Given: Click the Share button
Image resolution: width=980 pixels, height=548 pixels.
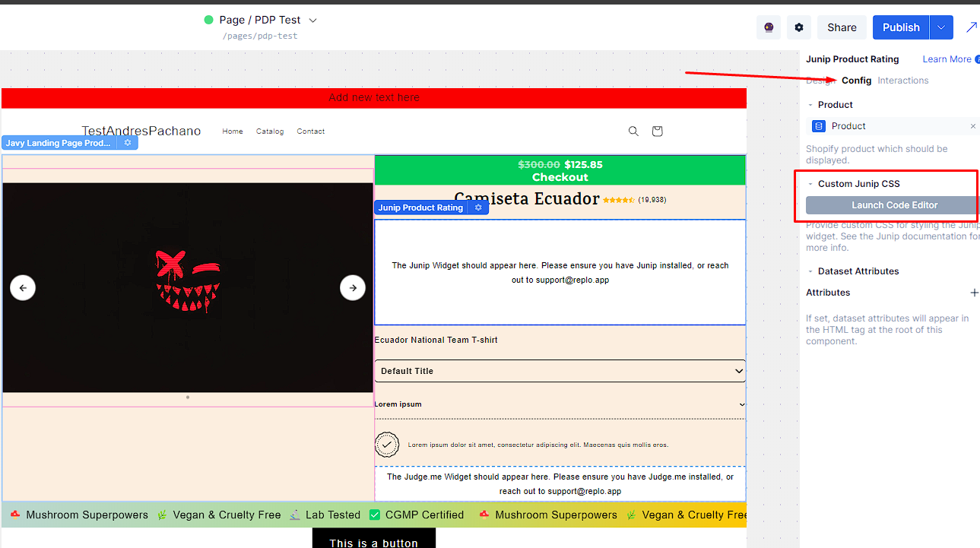Looking at the screenshot, I should (x=842, y=27).
